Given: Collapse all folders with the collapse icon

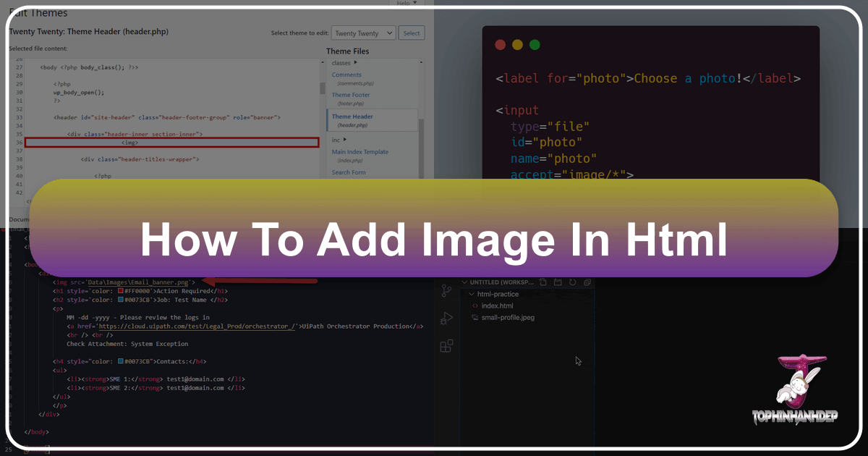Looking at the screenshot, I should click(x=587, y=282).
